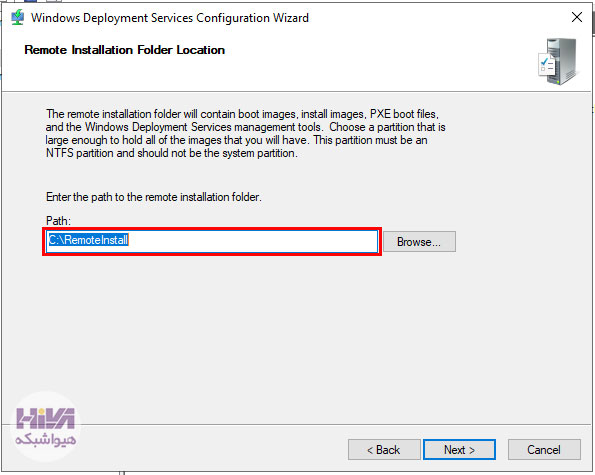Click the Persian text beneath HIVA logo
The width and height of the screenshot is (595, 475).
(46, 439)
